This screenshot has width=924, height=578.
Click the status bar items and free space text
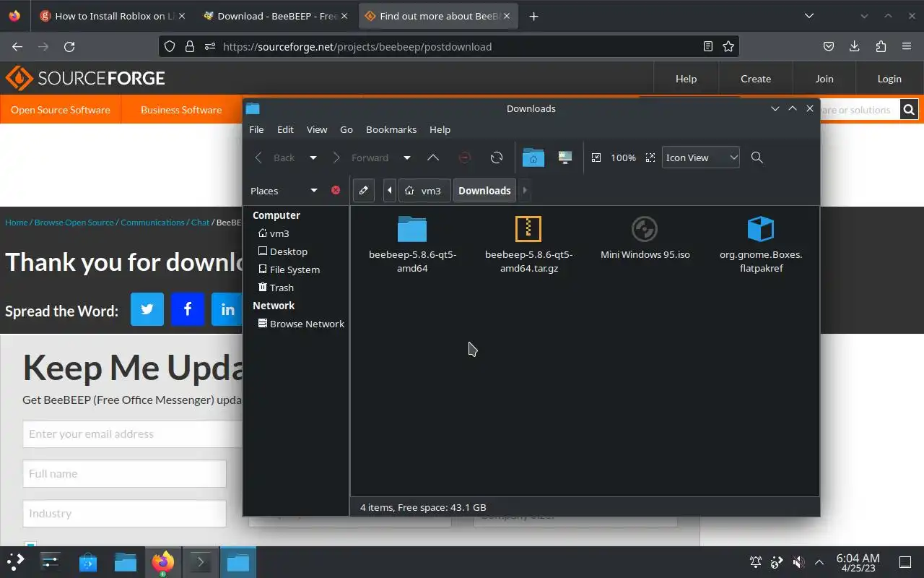click(423, 507)
